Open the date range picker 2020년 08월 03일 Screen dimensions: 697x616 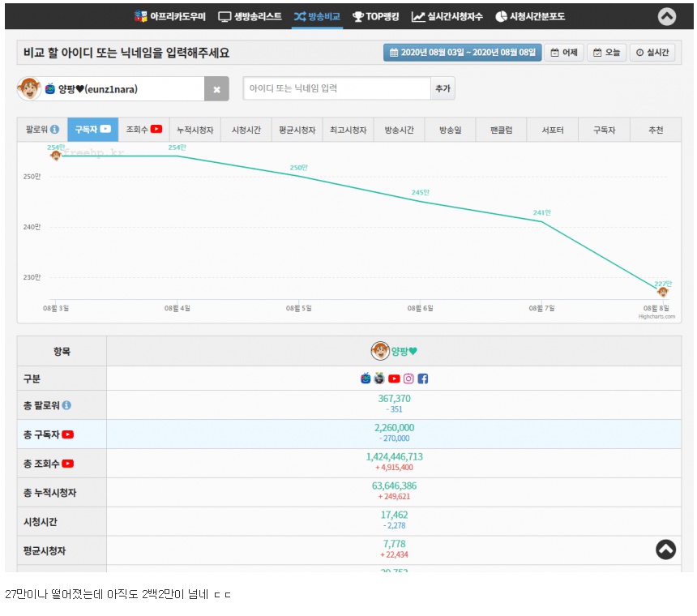click(x=462, y=53)
